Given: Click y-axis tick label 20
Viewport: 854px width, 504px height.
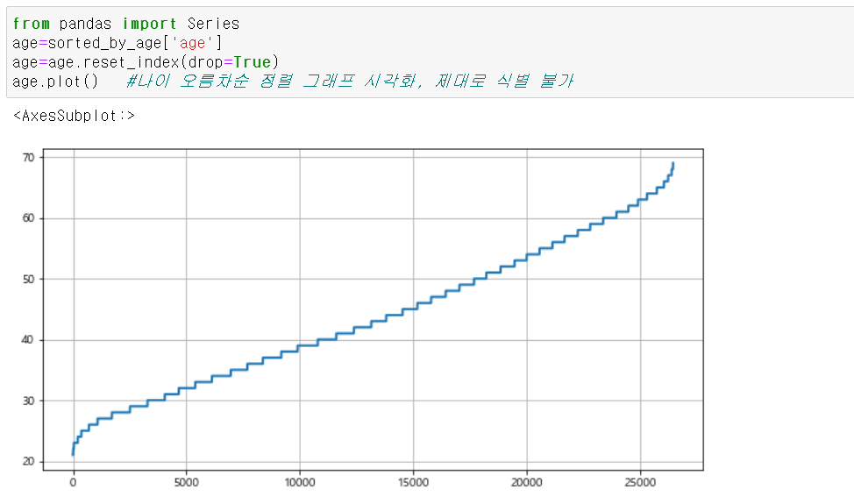Looking at the screenshot, I should click(x=28, y=462).
